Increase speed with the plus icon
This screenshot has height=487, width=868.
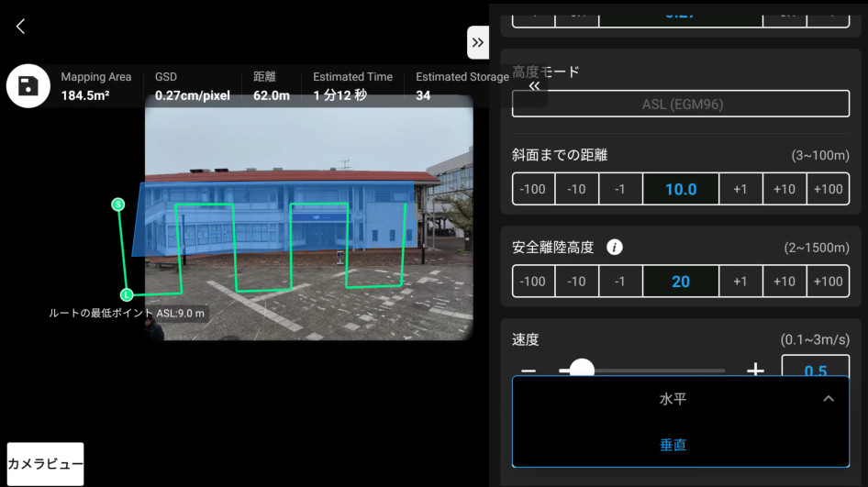point(755,370)
